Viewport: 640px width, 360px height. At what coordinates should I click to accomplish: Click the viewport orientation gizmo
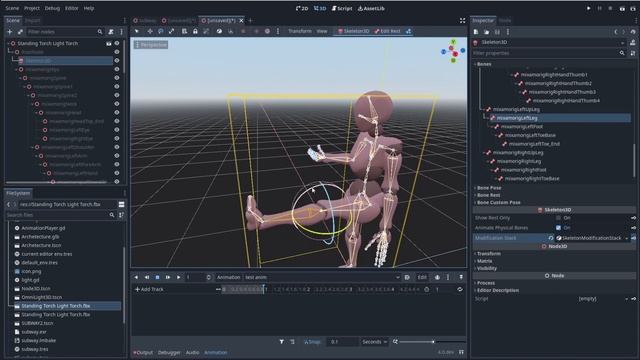(453, 51)
